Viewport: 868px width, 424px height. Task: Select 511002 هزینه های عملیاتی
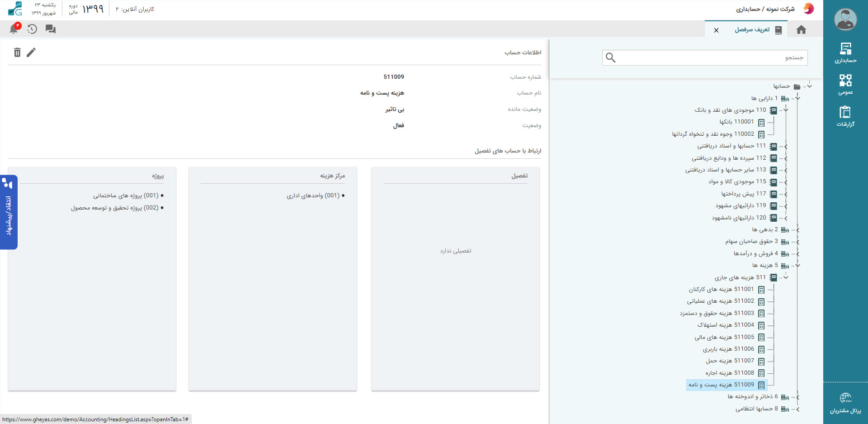(721, 301)
